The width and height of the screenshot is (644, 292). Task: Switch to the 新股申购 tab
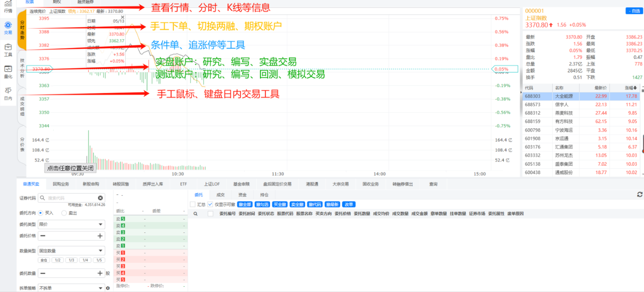(91, 184)
